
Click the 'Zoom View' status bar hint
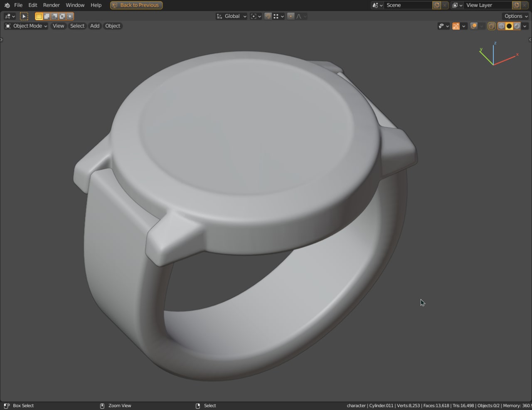pos(120,405)
